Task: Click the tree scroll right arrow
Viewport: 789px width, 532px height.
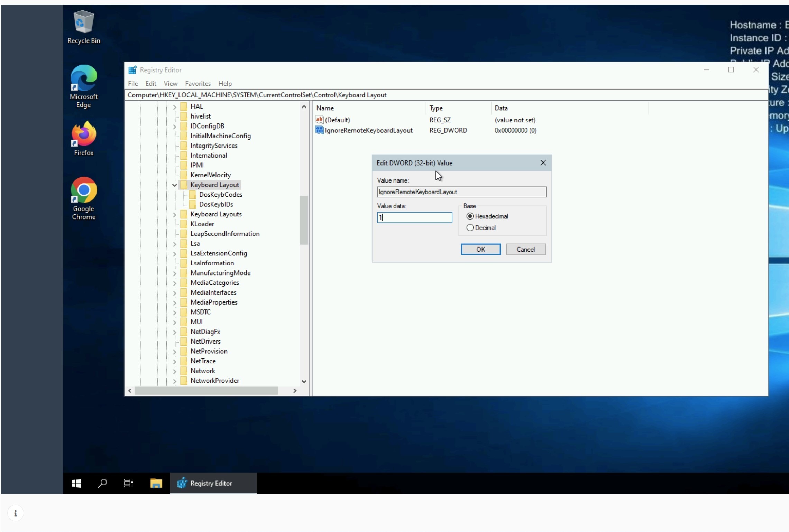Action: point(295,390)
